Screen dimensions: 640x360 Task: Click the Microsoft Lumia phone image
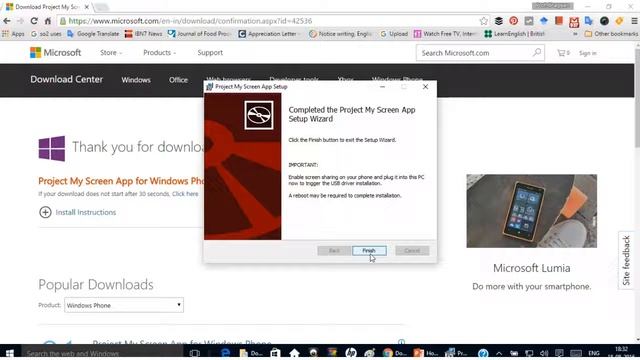coord(531,211)
